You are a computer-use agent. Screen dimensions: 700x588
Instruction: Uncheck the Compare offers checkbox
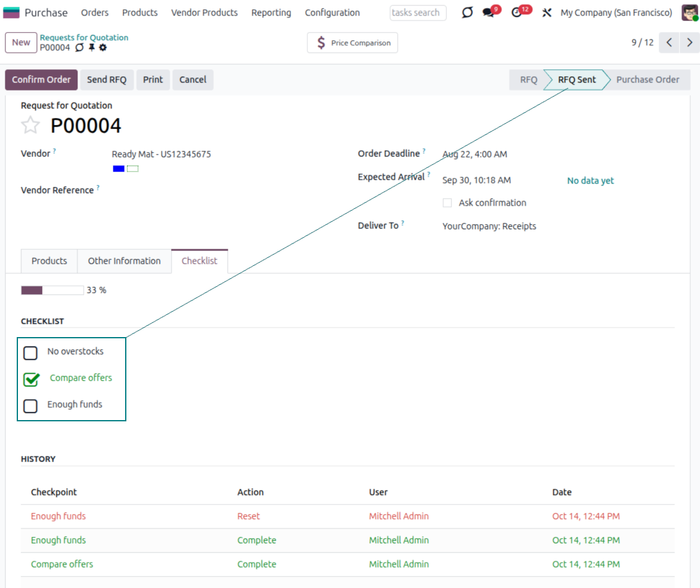pyautogui.click(x=31, y=379)
